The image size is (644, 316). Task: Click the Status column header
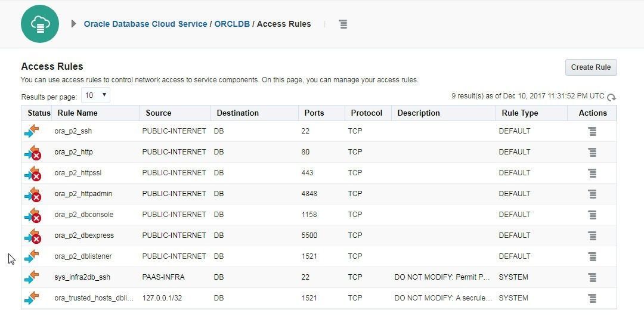click(x=39, y=113)
